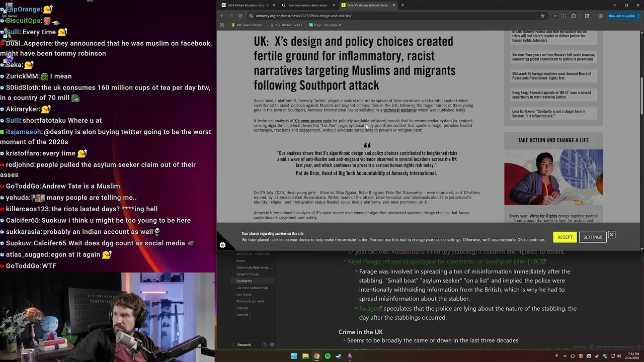Open the Windows Start menu
This screenshot has height=362, width=644.
(x=294, y=356)
